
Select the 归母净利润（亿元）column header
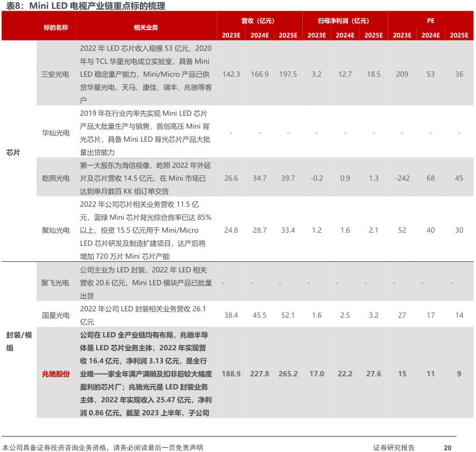coord(344,20)
